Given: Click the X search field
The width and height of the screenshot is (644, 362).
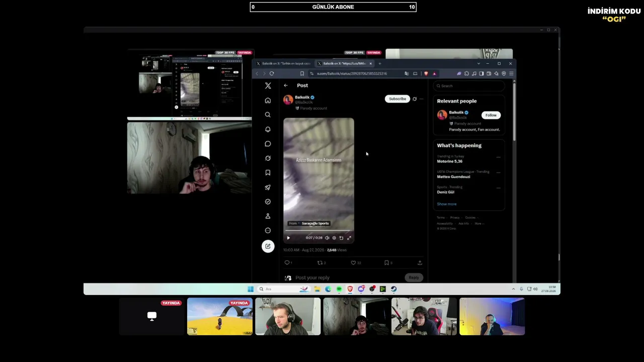Looking at the screenshot, I should click(469, 86).
